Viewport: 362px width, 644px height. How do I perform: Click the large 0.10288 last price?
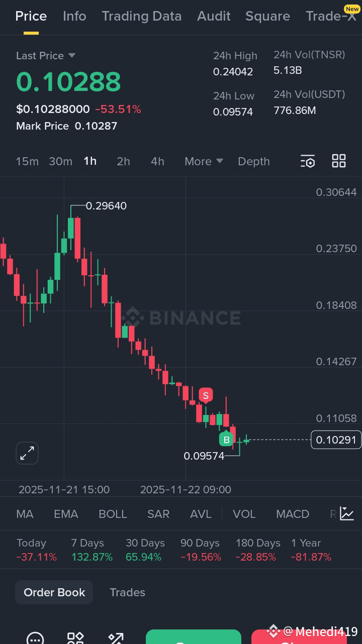point(68,82)
